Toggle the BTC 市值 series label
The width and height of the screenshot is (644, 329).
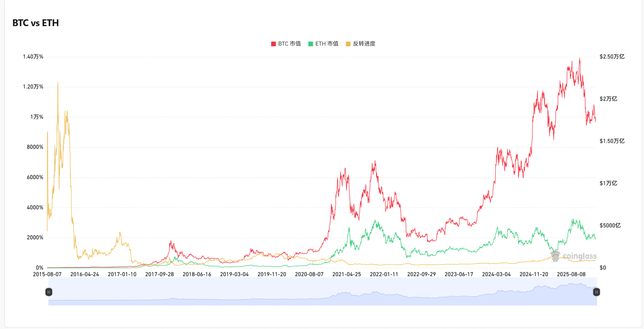pyautogui.click(x=289, y=44)
